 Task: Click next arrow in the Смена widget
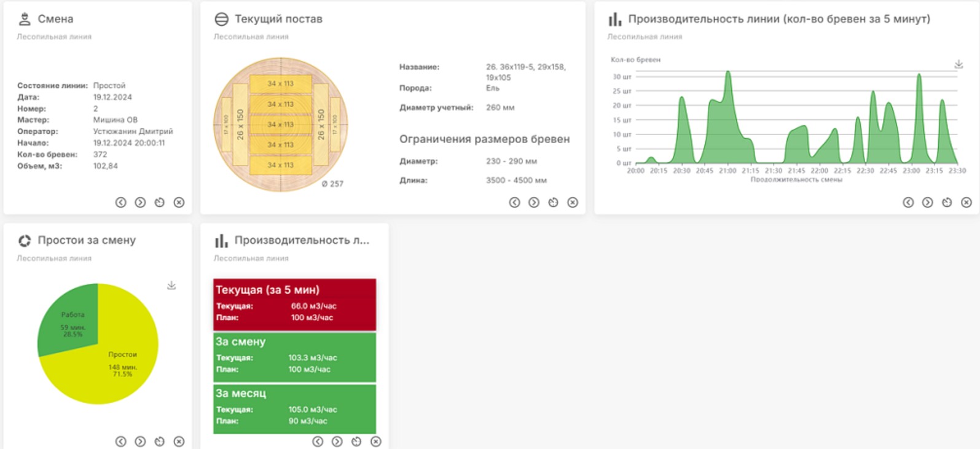tap(140, 203)
